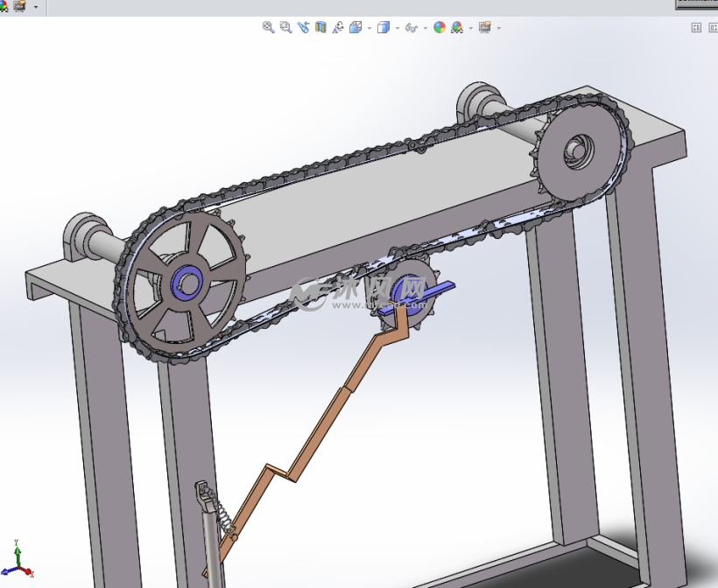This screenshot has height=588, width=718.
Task: Toggle the Section View tool
Action: tap(320, 27)
